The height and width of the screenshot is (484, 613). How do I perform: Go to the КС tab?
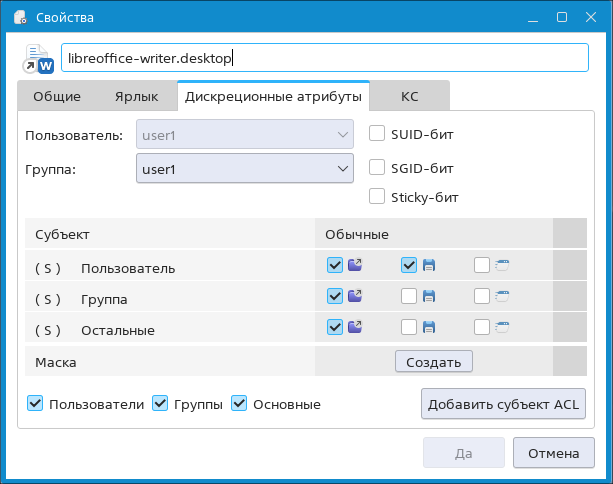click(x=409, y=97)
